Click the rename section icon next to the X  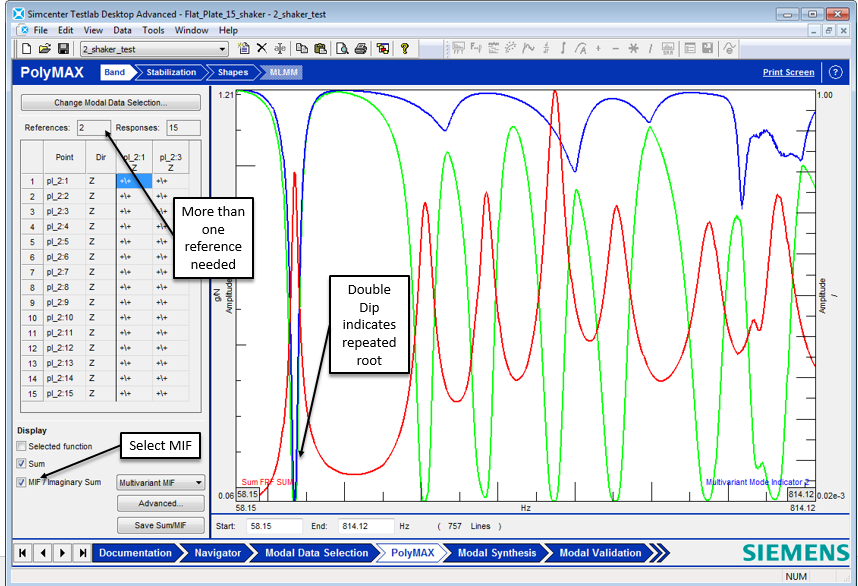point(280,49)
